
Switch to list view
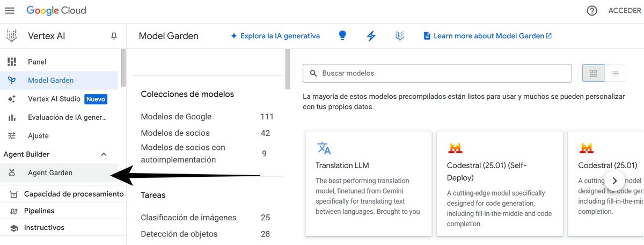tap(615, 73)
